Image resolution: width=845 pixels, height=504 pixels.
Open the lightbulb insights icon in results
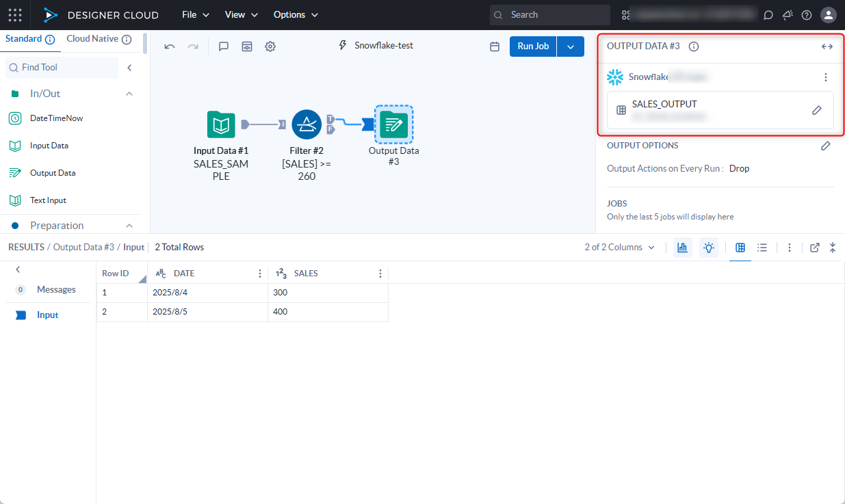pos(709,248)
